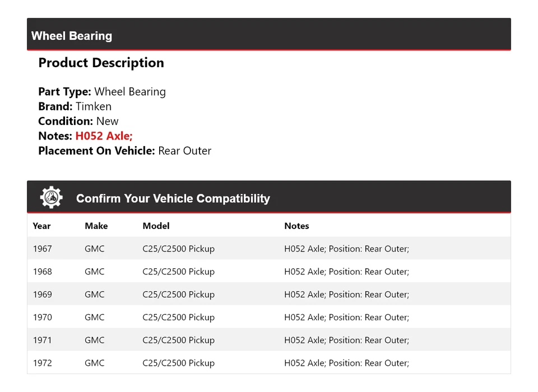This screenshot has height=392, width=538.
Task: Select the 1972 year cell
Action: 42,363
